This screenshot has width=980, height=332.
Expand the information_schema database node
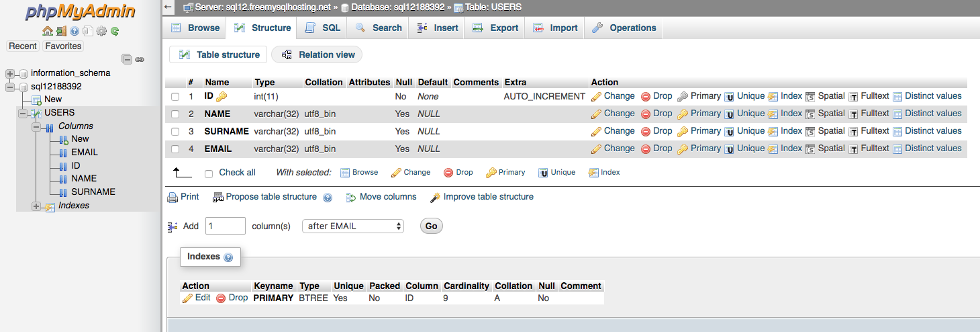point(9,73)
